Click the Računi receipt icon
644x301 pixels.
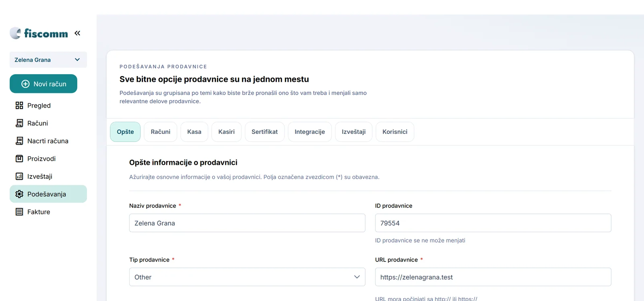click(19, 123)
